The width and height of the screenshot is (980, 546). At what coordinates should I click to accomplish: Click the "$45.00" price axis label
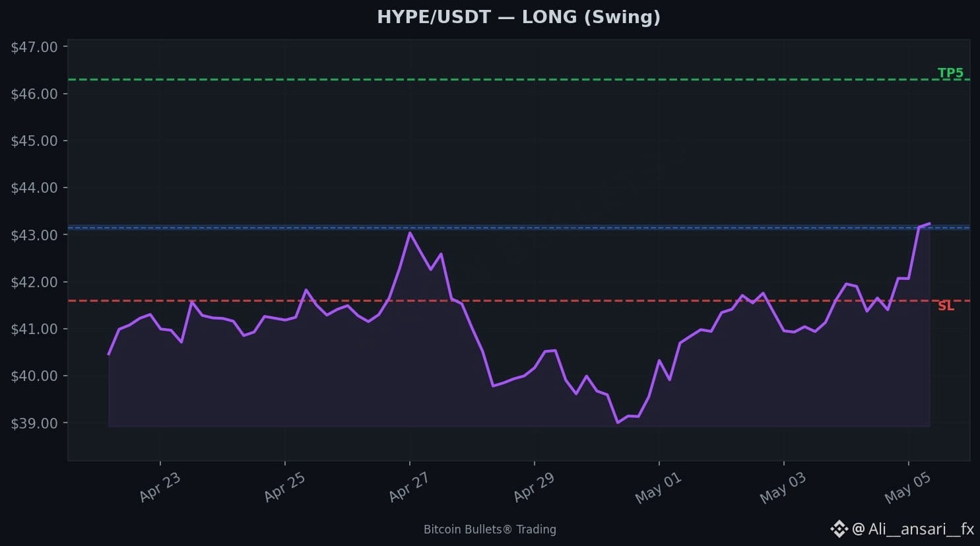coord(34,141)
